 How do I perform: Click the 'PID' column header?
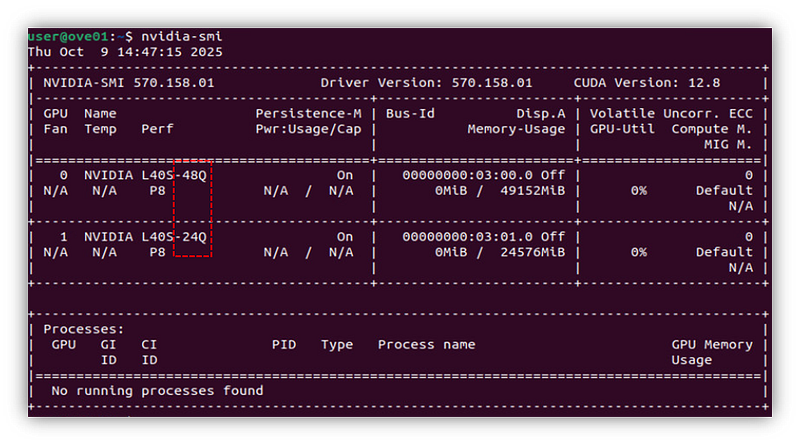[x=284, y=344]
